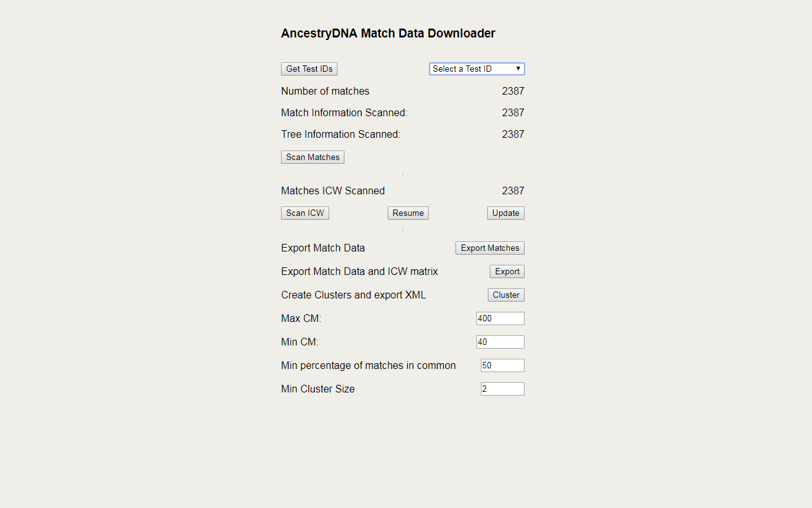Click inside the Max CM input field
The image size is (812, 508).
(x=500, y=318)
